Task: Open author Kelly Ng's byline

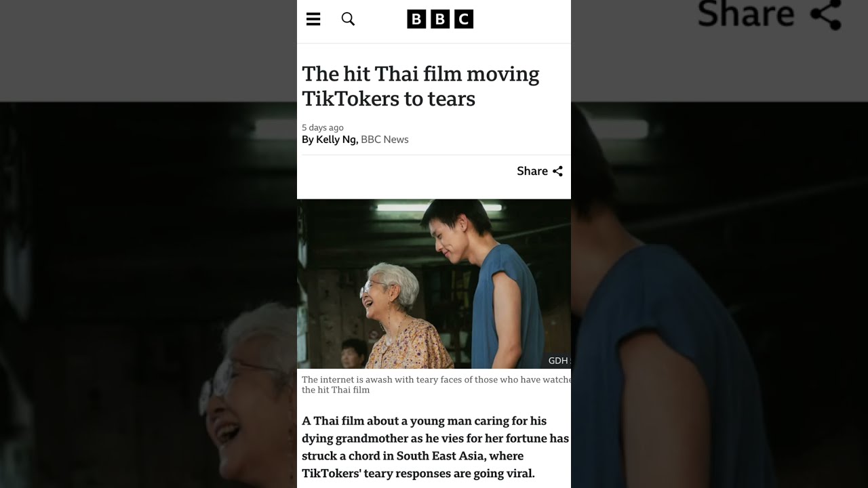Action: point(336,140)
